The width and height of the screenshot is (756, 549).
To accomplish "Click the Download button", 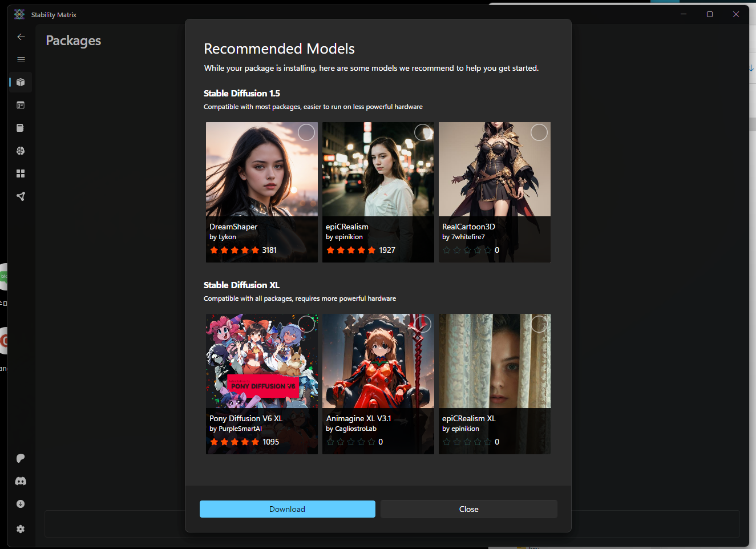I will [287, 508].
